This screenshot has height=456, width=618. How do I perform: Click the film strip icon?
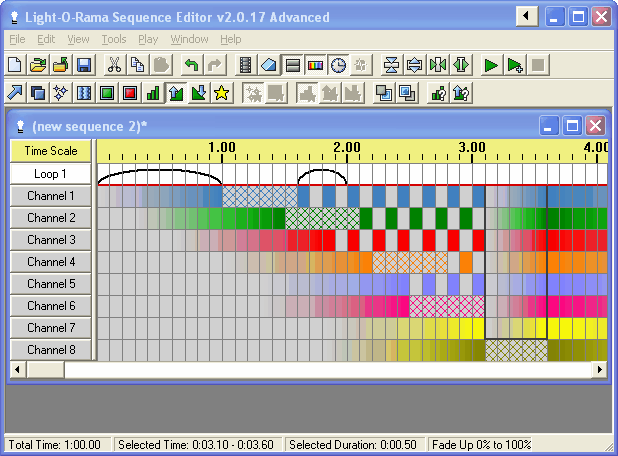point(246,65)
